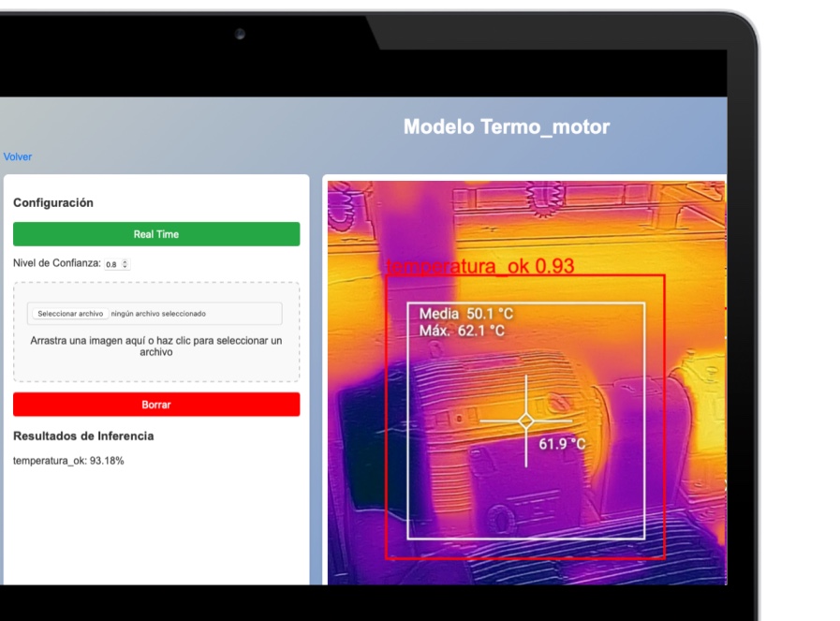This screenshot has width=840, height=621.
Task: Click the Volver link
Action: click(18, 157)
